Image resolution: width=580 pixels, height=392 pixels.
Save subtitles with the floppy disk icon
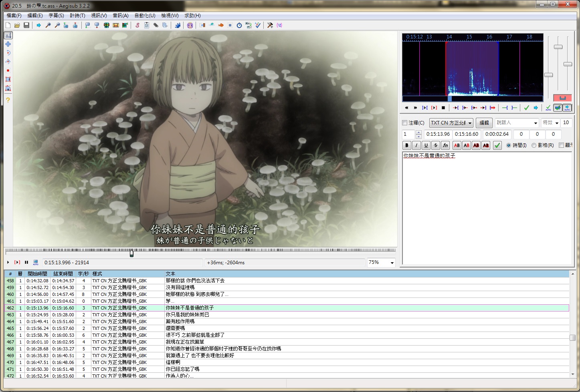[x=26, y=25]
